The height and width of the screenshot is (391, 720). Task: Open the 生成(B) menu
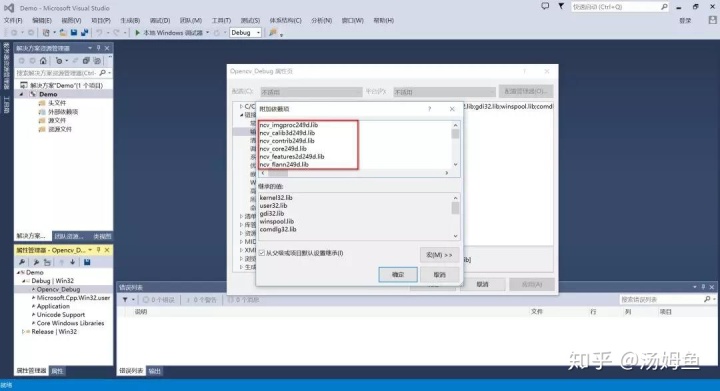[x=130, y=20]
